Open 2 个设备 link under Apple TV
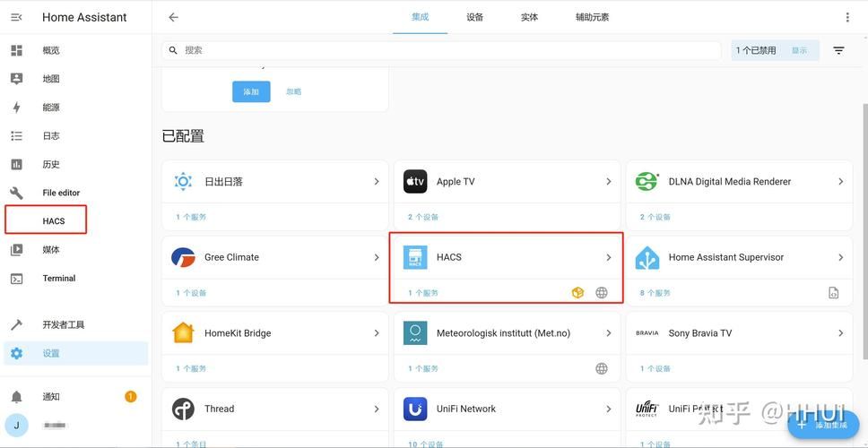 (423, 218)
